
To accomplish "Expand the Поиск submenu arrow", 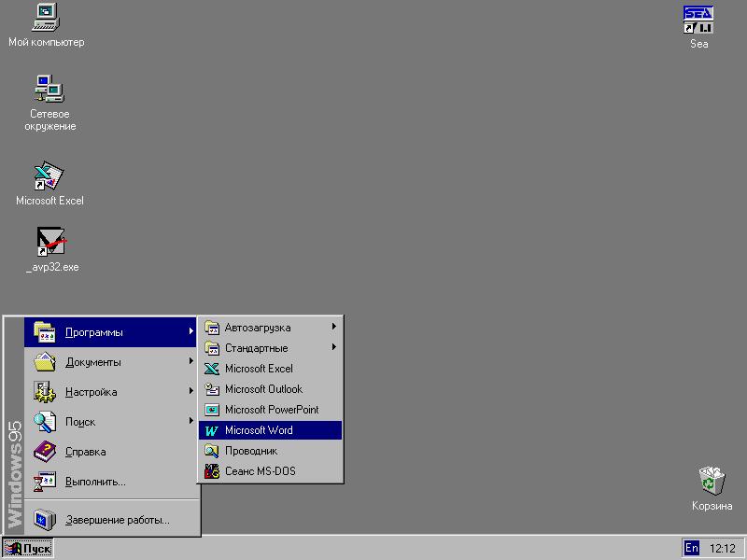I will pyautogui.click(x=190, y=421).
